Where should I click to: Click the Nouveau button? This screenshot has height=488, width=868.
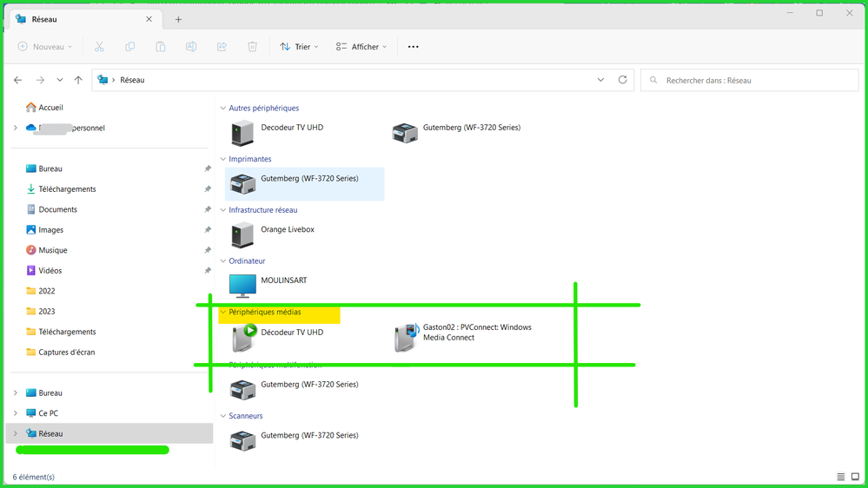click(x=45, y=47)
